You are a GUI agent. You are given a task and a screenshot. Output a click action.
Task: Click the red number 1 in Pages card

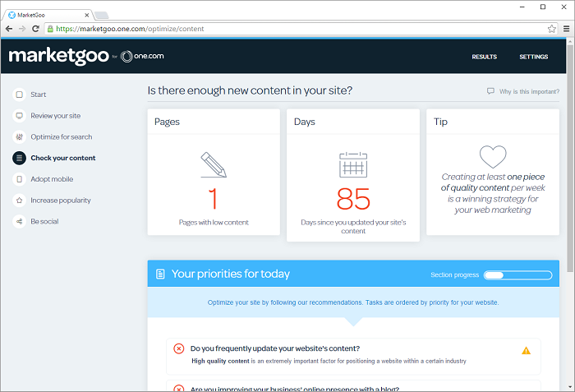click(214, 199)
